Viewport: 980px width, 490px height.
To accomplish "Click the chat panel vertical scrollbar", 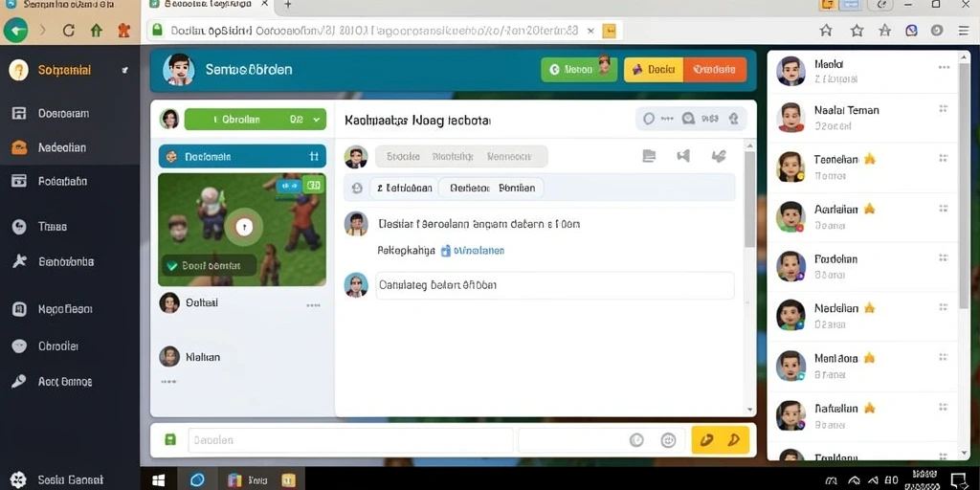I will click(750, 199).
